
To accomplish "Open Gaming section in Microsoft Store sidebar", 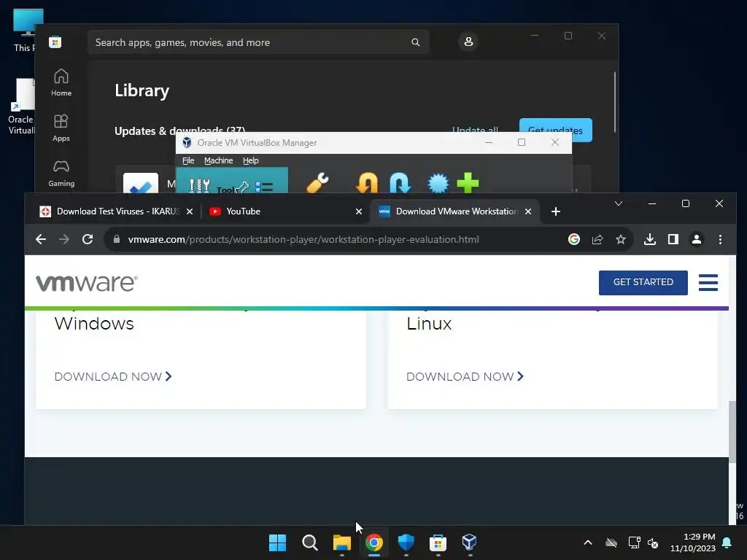I will point(61,173).
